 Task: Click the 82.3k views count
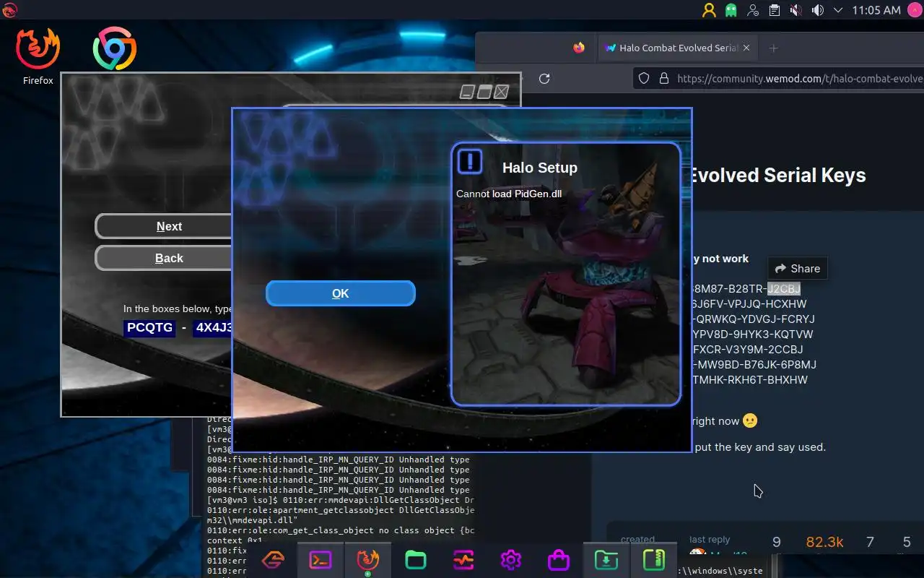[x=824, y=542]
